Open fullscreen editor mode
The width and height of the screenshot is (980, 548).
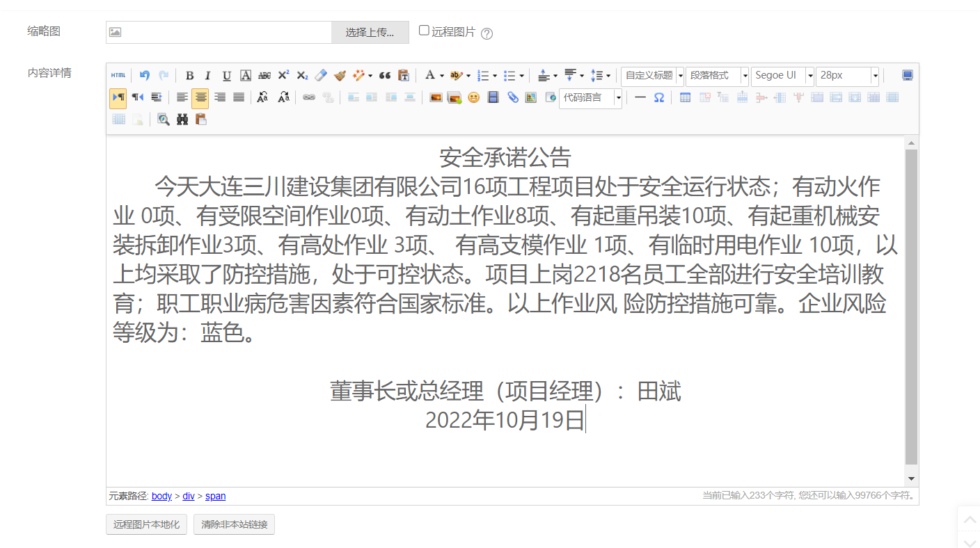[x=908, y=75]
